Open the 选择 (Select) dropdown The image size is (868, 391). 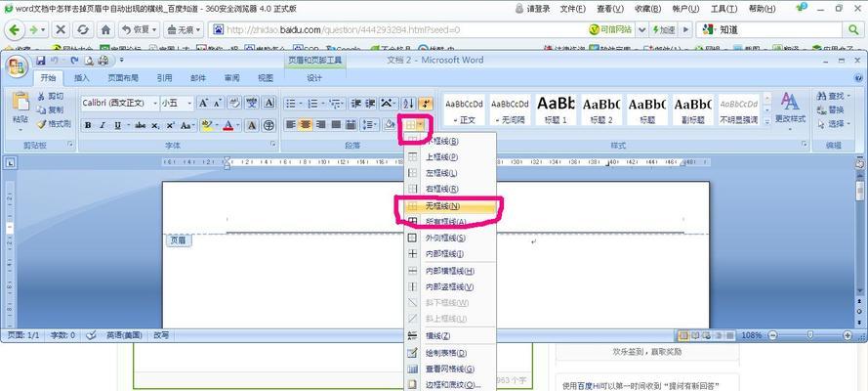pyautogui.click(x=847, y=124)
